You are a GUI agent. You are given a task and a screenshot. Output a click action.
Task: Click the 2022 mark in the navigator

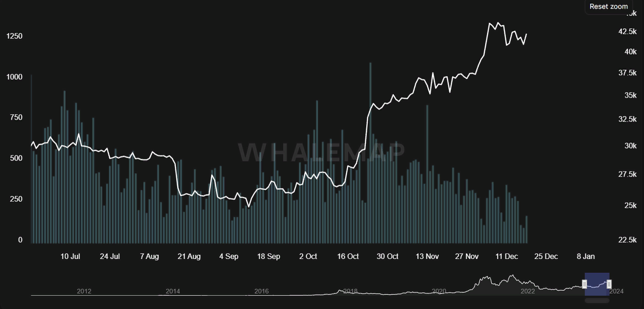pos(527,291)
